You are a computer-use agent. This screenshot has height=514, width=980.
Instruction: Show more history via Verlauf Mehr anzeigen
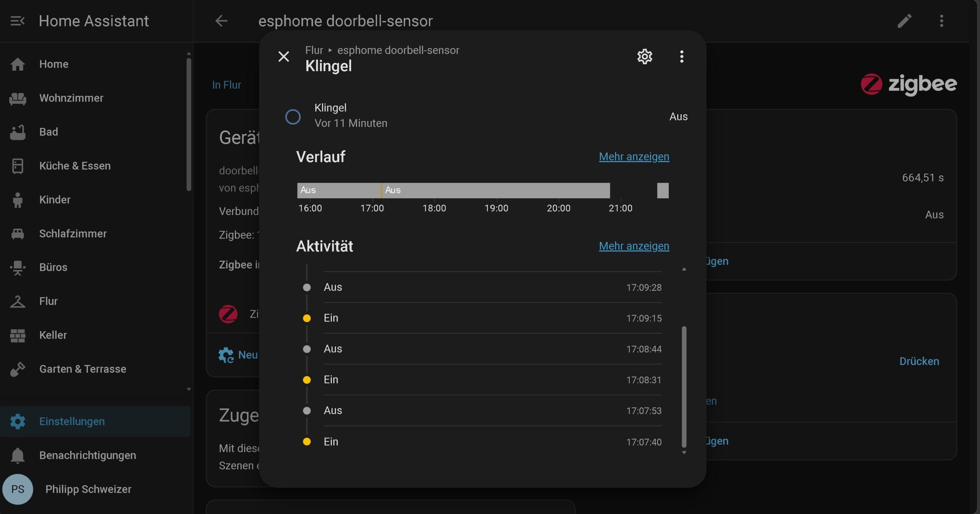pyautogui.click(x=634, y=157)
